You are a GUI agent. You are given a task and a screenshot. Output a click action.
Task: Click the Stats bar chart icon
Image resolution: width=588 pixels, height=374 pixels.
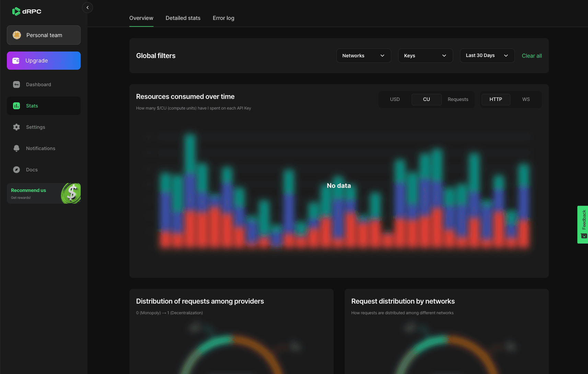[x=16, y=106]
